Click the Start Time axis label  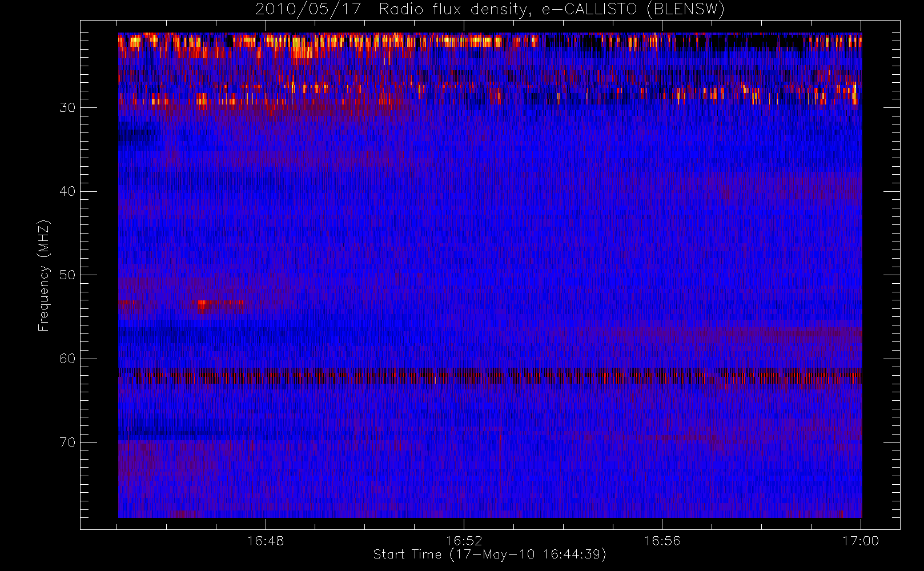(x=490, y=554)
